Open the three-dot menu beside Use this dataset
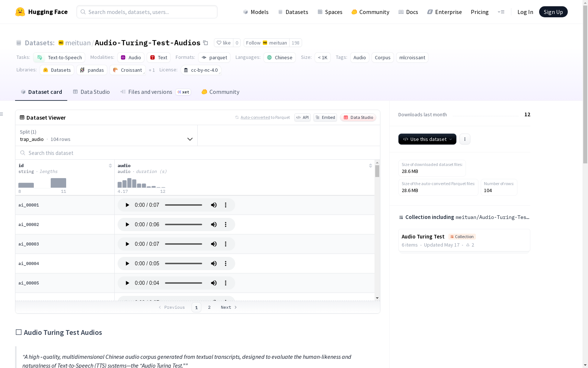 tap(465, 139)
